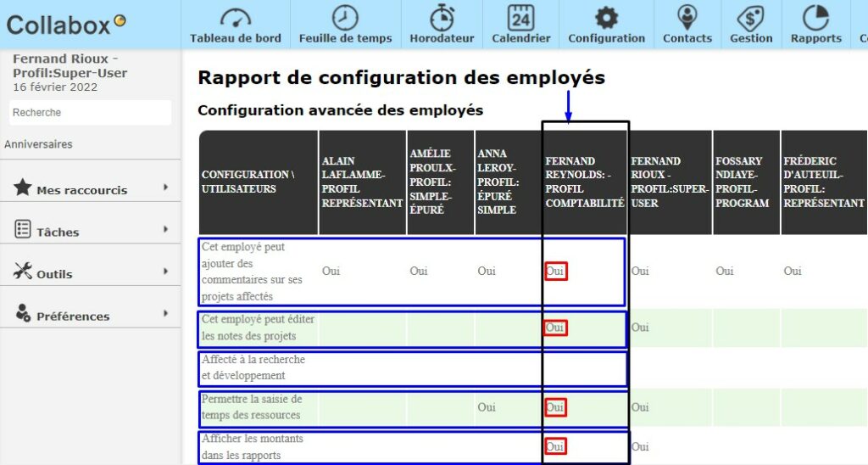The width and height of the screenshot is (868, 465).
Task: Open the Rapports pie chart icon
Action: pos(815,17)
